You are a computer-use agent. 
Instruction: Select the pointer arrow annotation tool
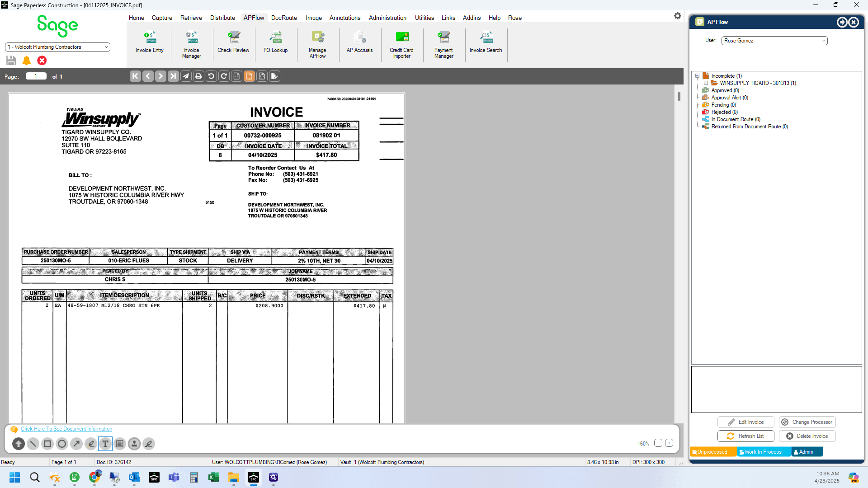click(x=19, y=444)
